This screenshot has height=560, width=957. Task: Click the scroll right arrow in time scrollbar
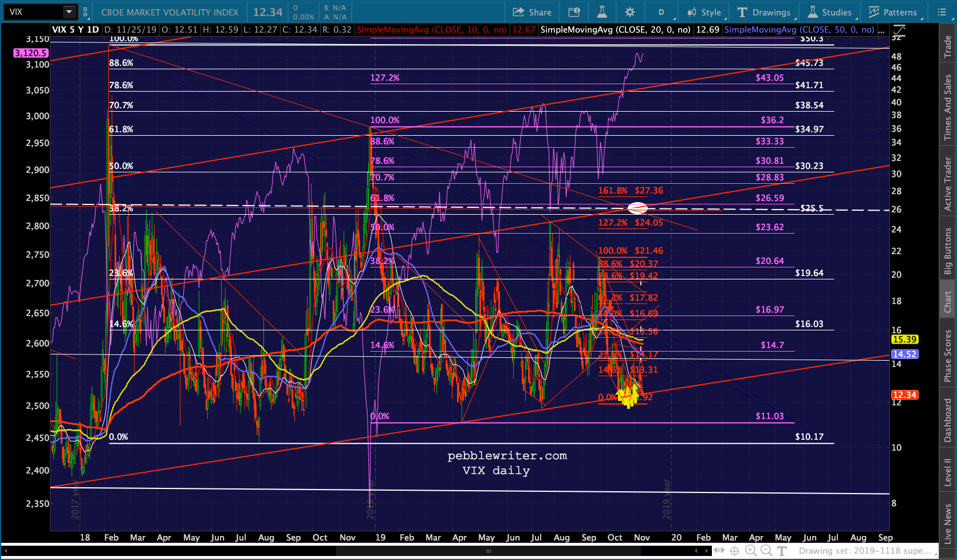tap(707, 551)
